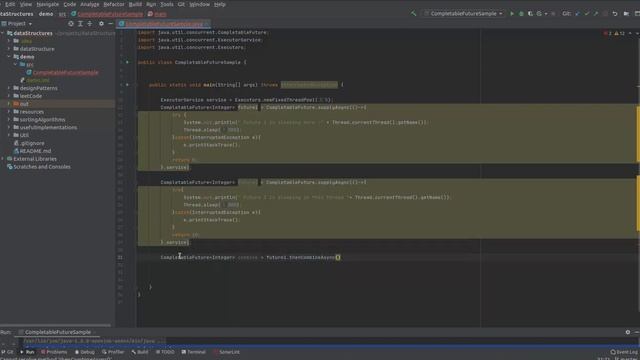Click Expand All in Project panel

(x=80, y=24)
